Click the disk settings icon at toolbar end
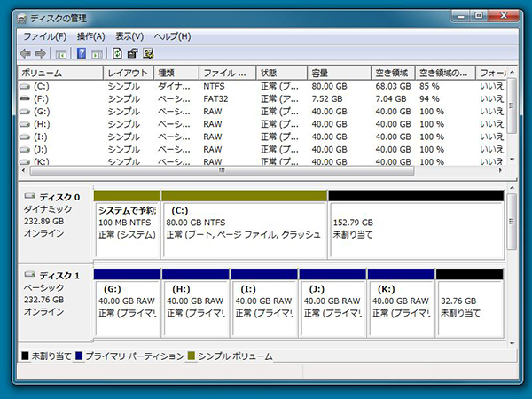The width and height of the screenshot is (532, 399). pos(148,53)
